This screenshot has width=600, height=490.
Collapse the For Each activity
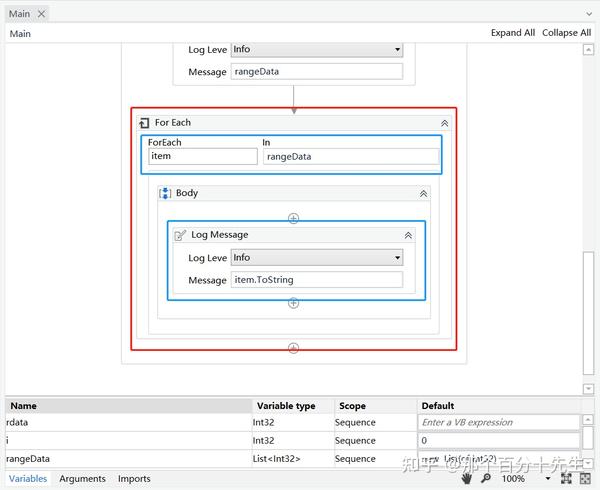(444, 123)
